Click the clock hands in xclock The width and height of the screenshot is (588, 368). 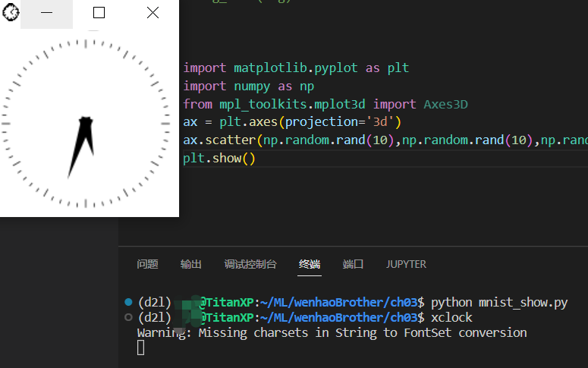(82, 146)
